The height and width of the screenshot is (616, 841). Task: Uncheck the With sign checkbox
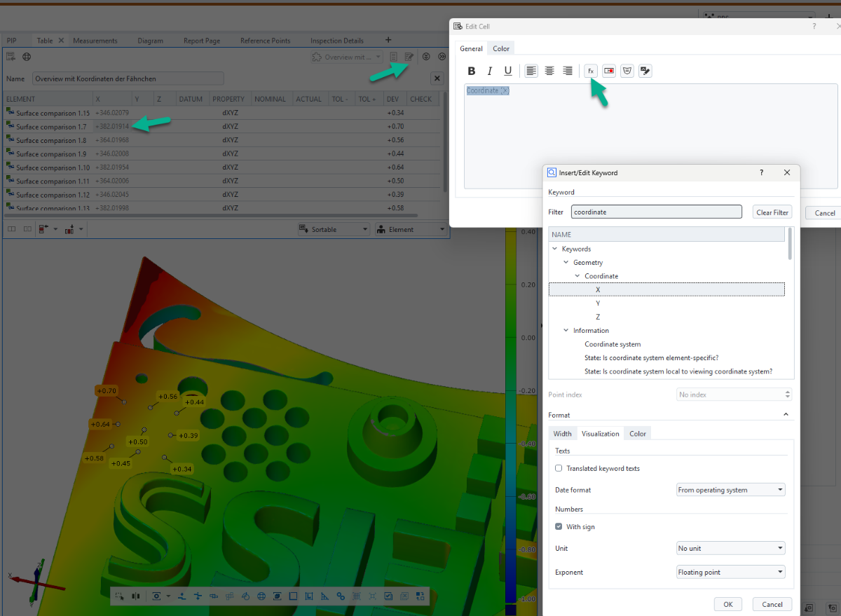pos(559,526)
